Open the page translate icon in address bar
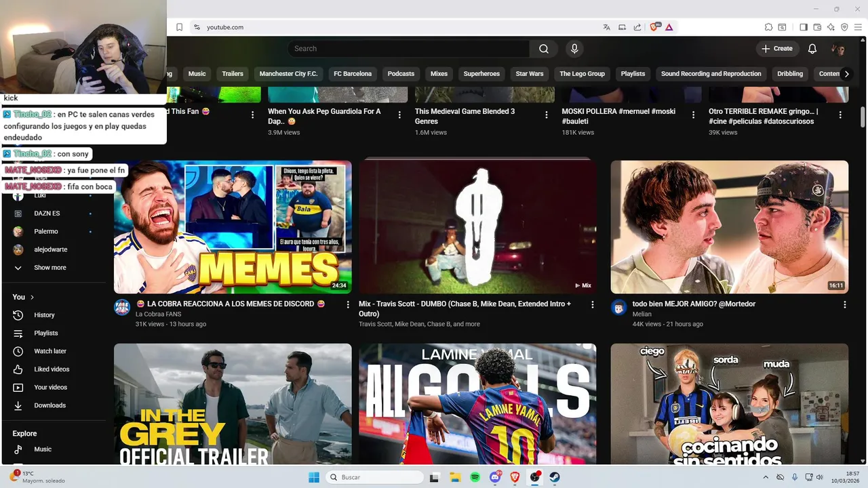The image size is (868, 488). tap(607, 27)
